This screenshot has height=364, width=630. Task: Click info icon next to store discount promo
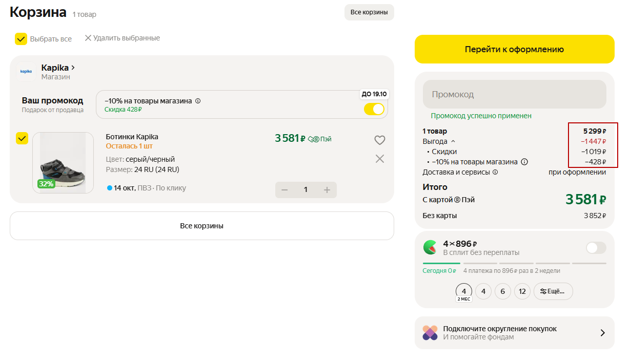click(x=198, y=101)
